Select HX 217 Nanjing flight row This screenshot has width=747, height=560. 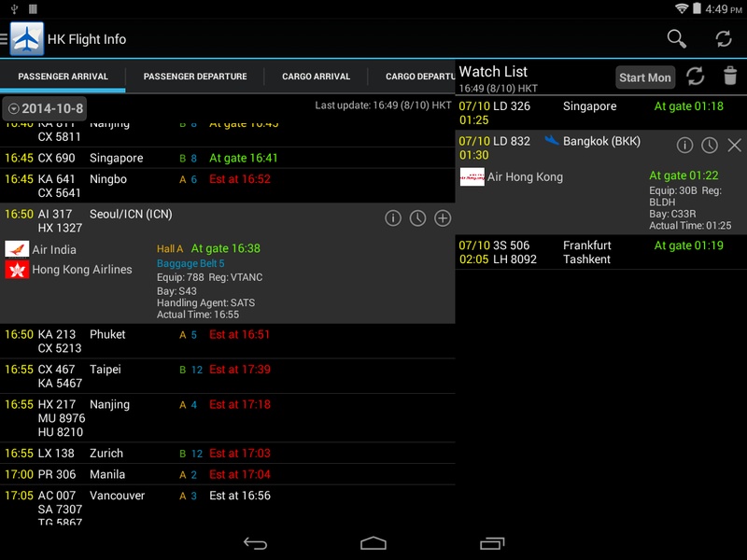click(x=227, y=418)
